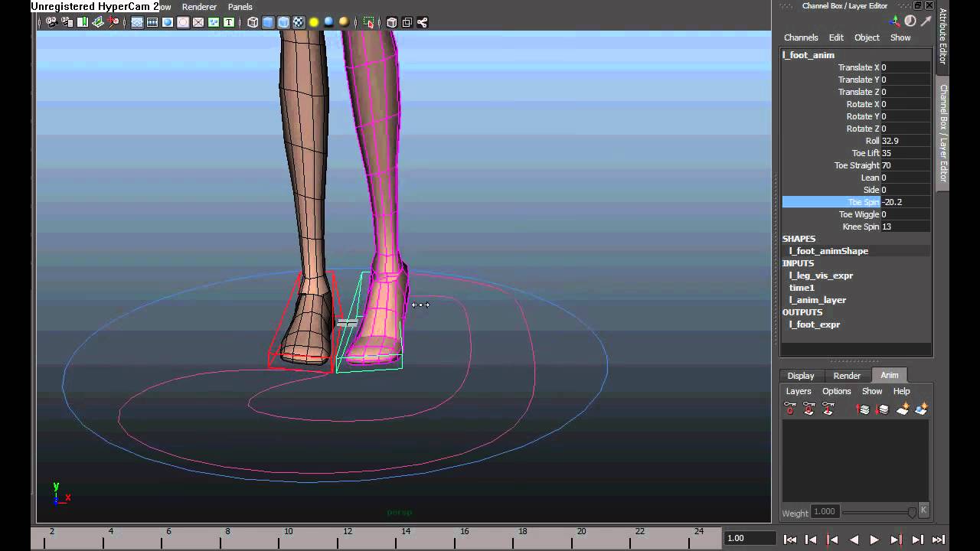980x551 pixels.
Task: Toggle the Resolution Gate icon
Action: pos(168,22)
